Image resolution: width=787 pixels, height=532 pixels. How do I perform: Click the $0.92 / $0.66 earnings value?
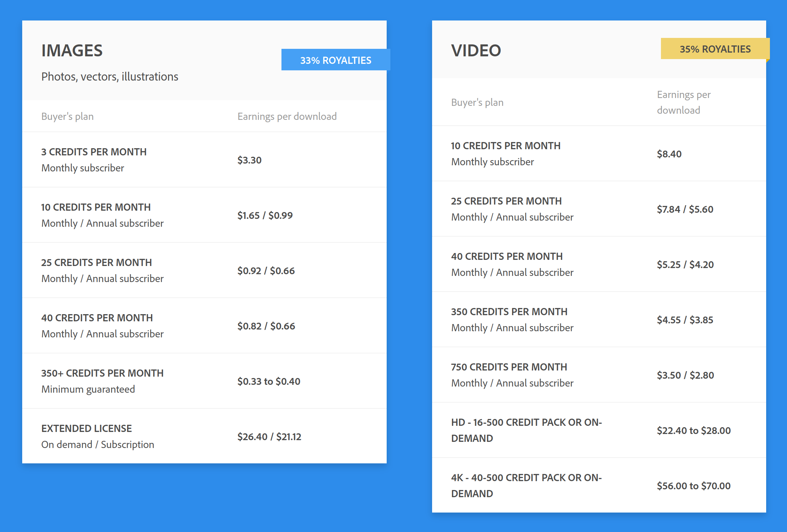(266, 271)
